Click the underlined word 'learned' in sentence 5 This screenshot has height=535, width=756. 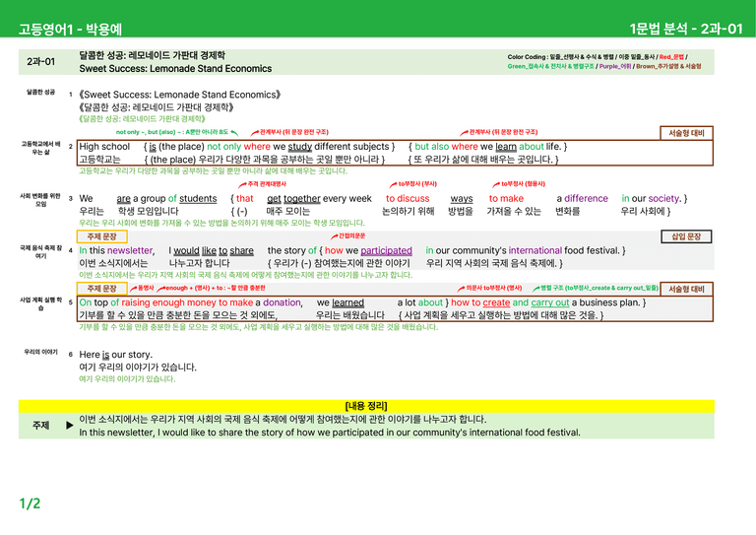coord(347,302)
